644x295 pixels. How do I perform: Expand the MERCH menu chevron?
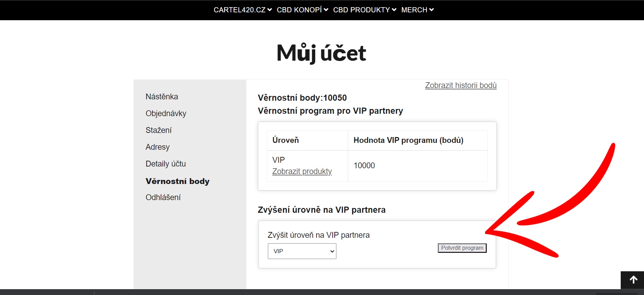(431, 10)
